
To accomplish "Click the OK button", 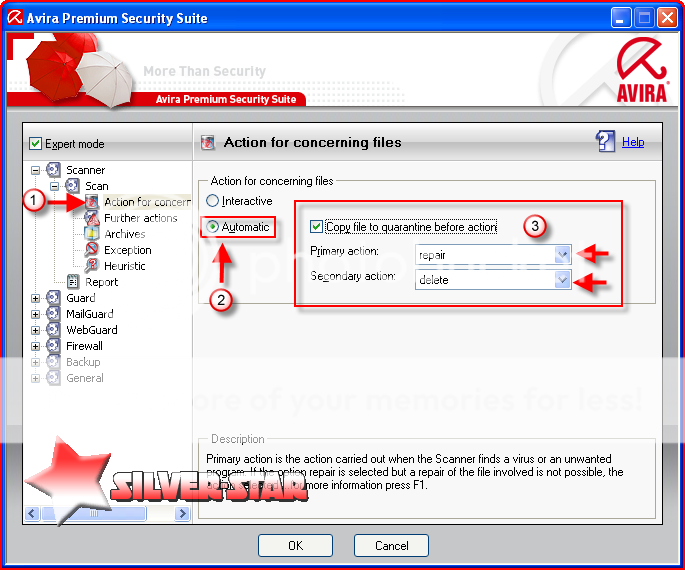I will coord(295,546).
